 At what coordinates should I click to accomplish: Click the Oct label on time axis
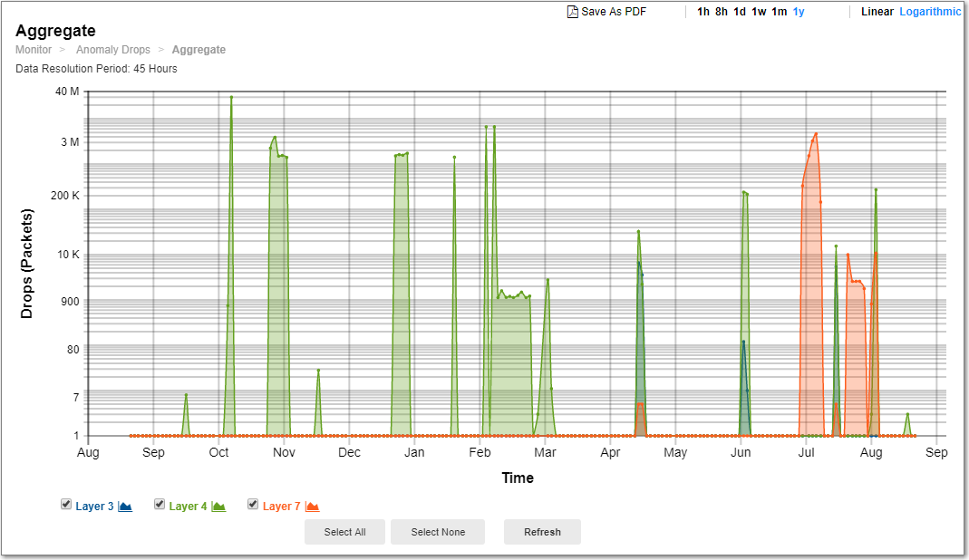[218, 452]
